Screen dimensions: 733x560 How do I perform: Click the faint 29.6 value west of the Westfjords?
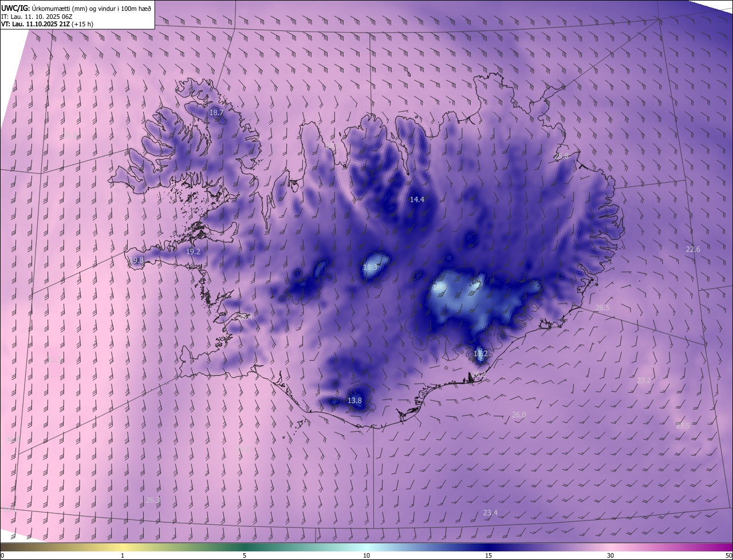(x=69, y=136)
